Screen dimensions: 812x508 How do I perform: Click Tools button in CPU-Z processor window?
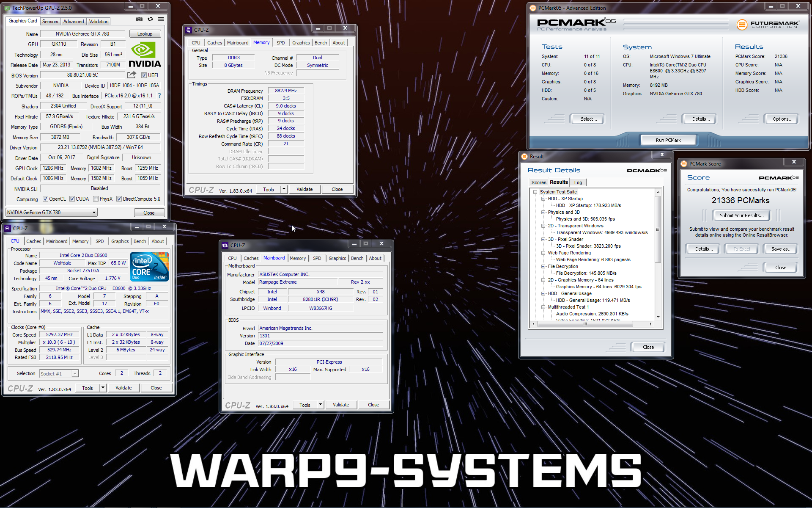pyautogui.click(x=88, y=388)
